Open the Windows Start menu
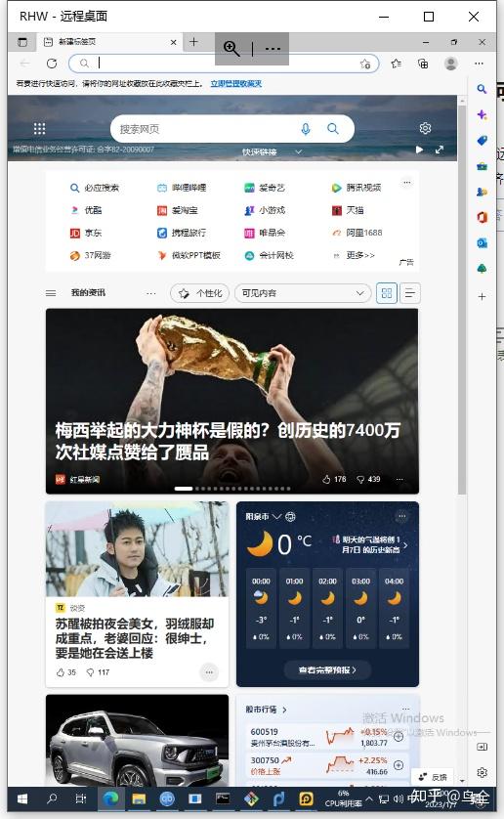The height and width of the screenshot is (819, 504). click(22, 798)
